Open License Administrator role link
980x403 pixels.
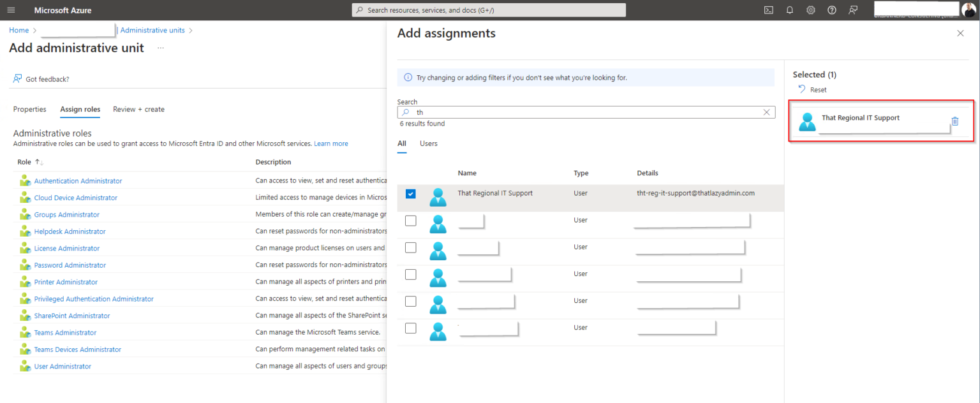(67, 248)
